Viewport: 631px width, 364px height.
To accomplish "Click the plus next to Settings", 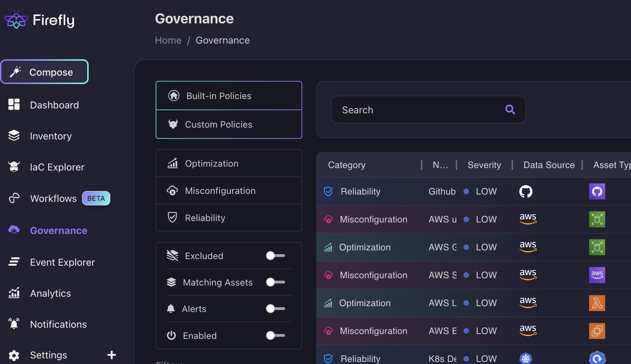I will tap(111, 355).
